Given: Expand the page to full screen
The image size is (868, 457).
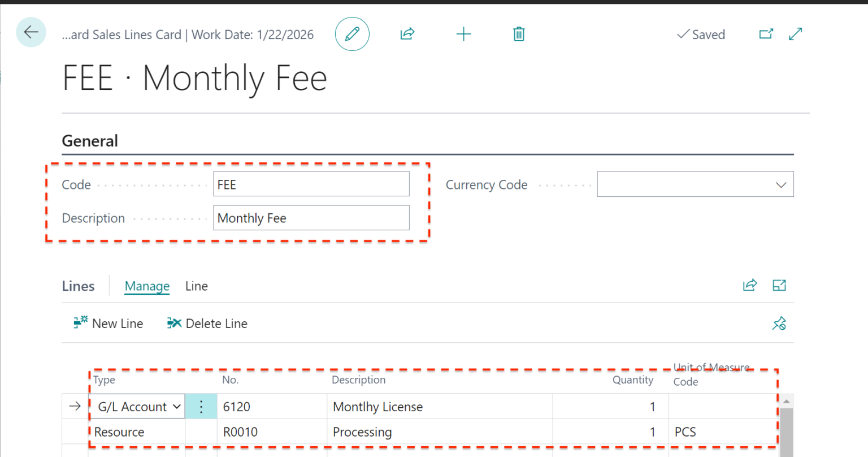Looking at the screenshot, I should coord(795,34).
